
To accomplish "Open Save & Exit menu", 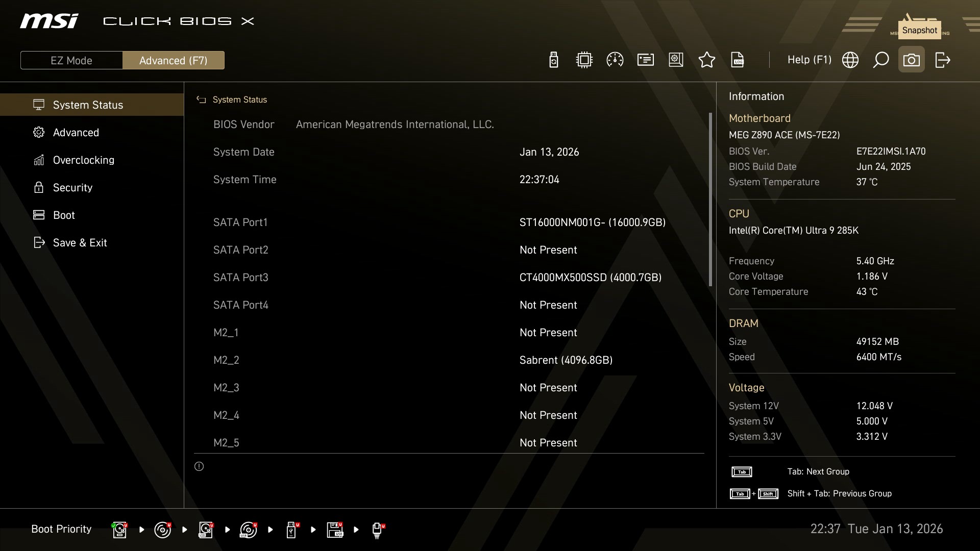I will tap(80, 243).
